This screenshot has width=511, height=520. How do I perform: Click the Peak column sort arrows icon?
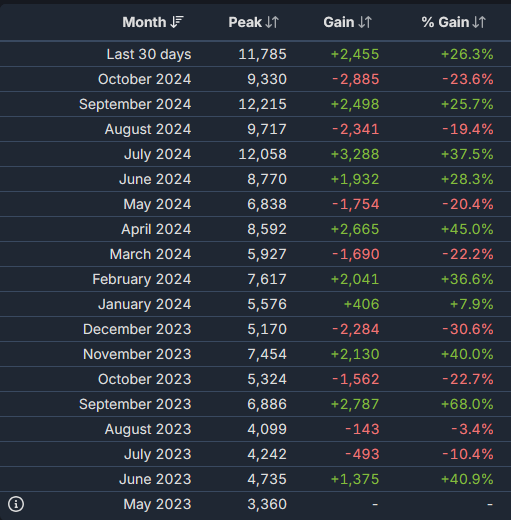click(x=272, y=22)
